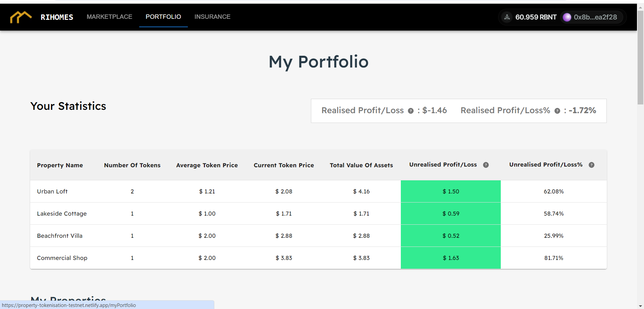Click Urban Loft average token price $ 1.21
Screen dimensions: 644x309
[x=207, y=191]
